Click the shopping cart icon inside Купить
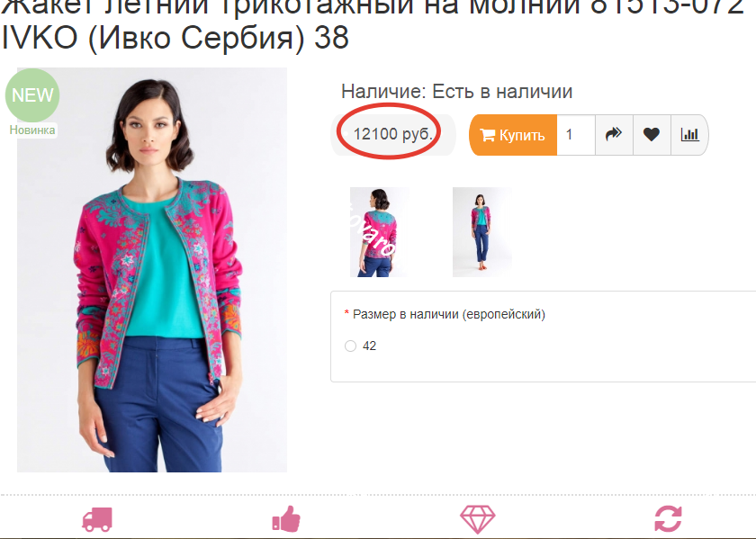This screenshot has width=756, height=539. coord(488,135)
